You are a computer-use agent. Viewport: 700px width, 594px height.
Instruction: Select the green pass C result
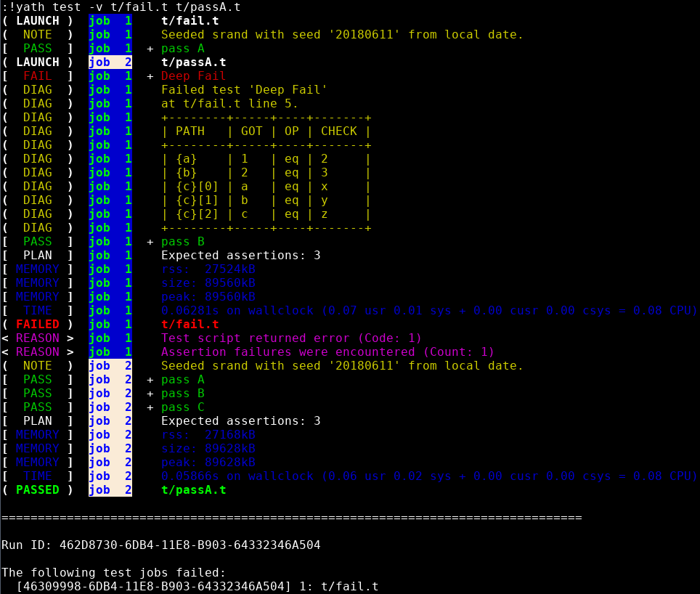point(182,407)
